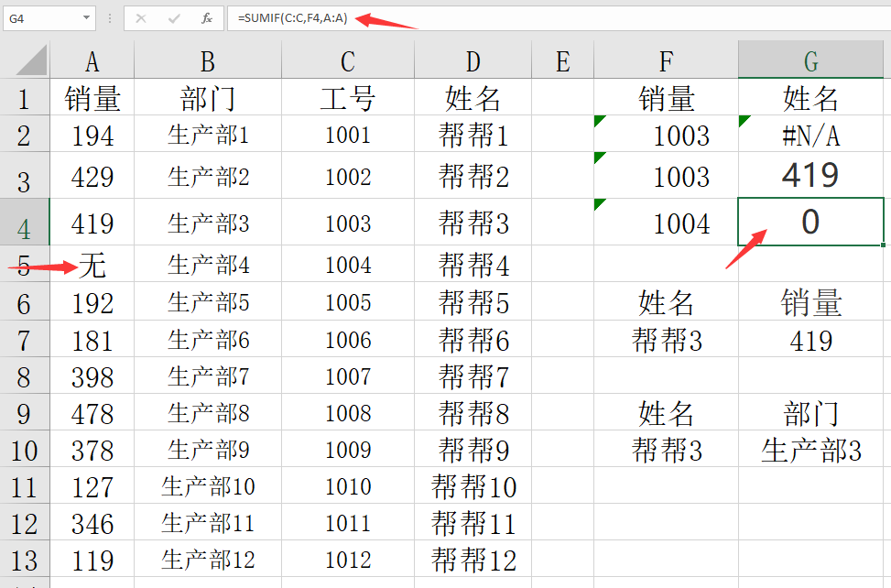Click cell B2 生产部1
The width and height of the screenshot is (891, 588).
[208, 134]
